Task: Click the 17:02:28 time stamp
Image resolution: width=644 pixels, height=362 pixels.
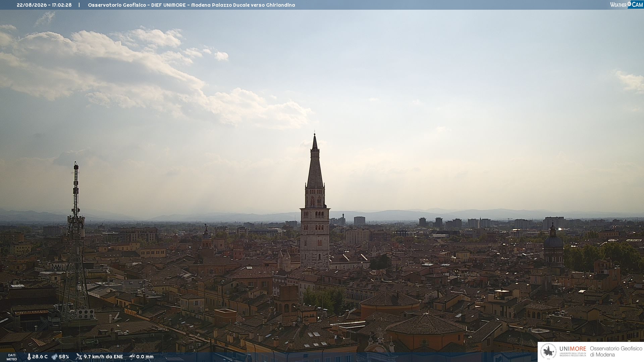Action: [x=62, y=5]
